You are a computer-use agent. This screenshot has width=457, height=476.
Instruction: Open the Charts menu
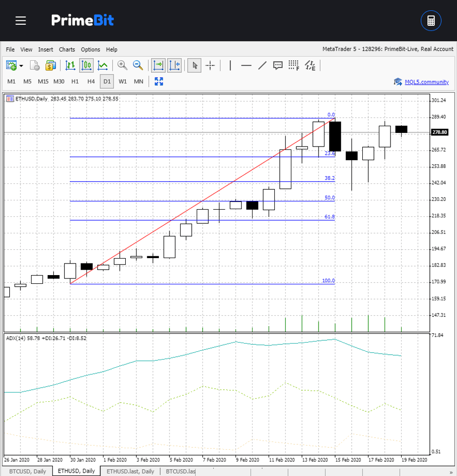[67, 49]
